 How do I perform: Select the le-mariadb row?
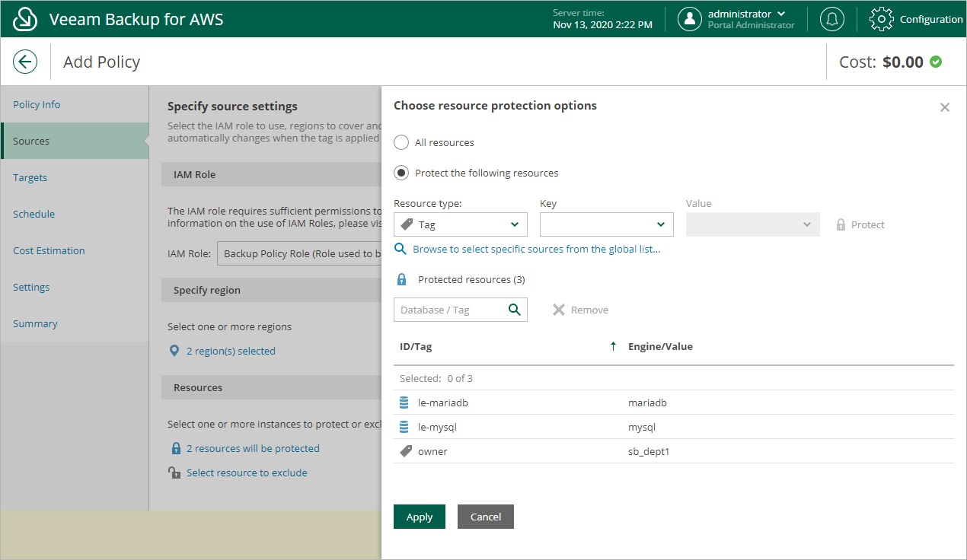pyautogui.click(x=674, y=402)
